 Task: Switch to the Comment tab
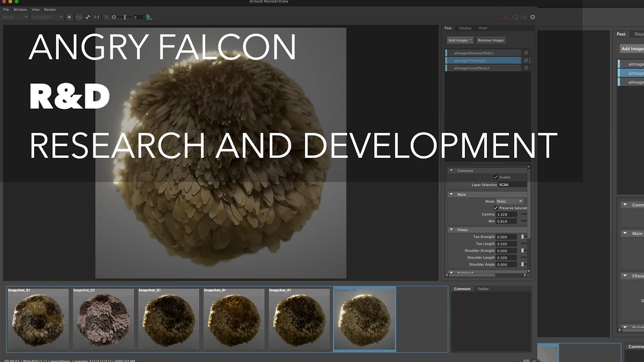tap(462, 289)
